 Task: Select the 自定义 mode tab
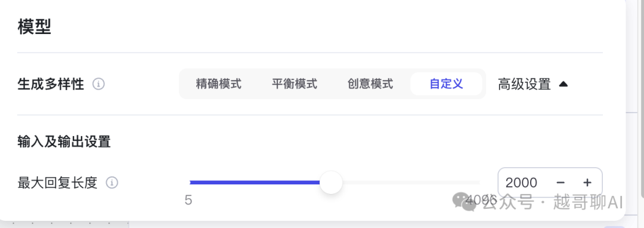(x=446, y=84)
